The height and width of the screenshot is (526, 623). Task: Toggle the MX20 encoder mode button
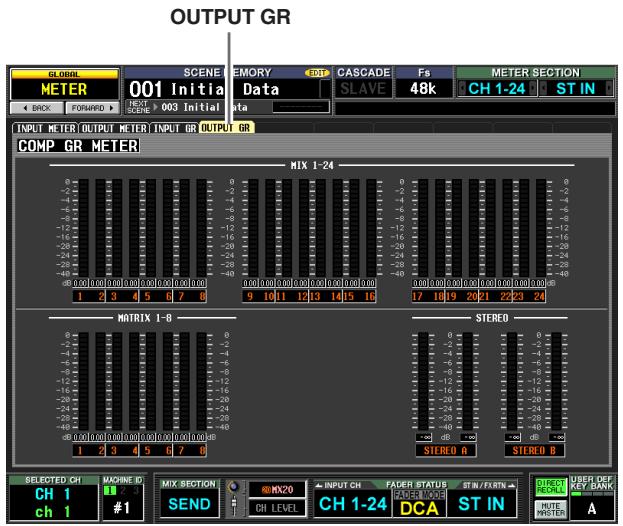tap(277, 489)
